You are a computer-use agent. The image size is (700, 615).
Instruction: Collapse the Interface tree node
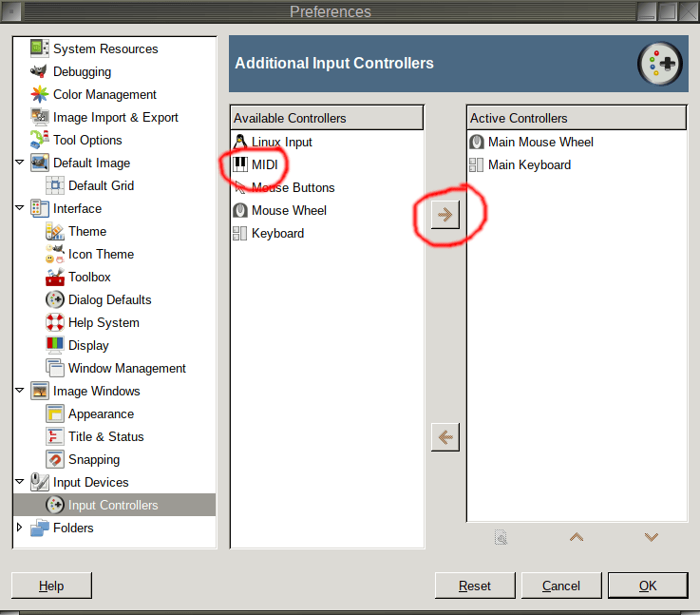[x=20, y=207]
